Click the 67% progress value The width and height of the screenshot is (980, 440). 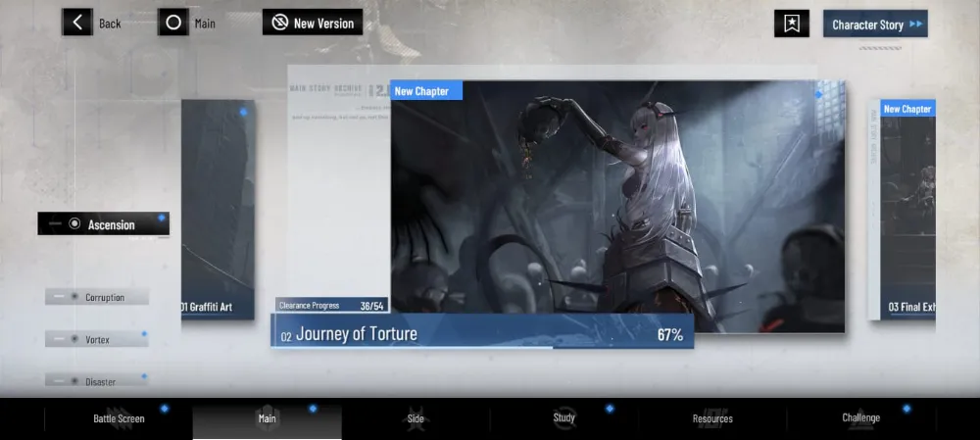point(670,335)
